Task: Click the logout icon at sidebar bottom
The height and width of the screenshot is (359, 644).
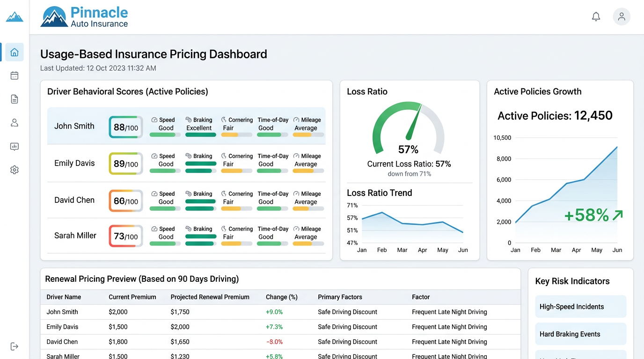Action: [15, 346]
